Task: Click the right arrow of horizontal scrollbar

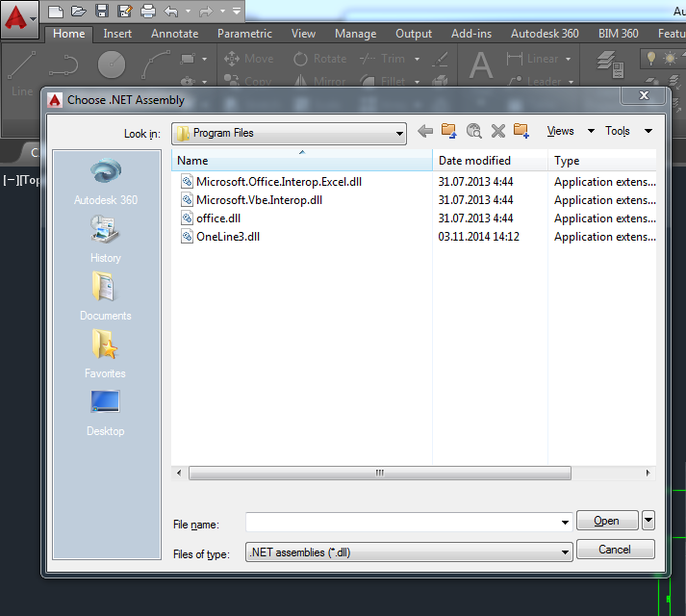Action: point(648,473)
